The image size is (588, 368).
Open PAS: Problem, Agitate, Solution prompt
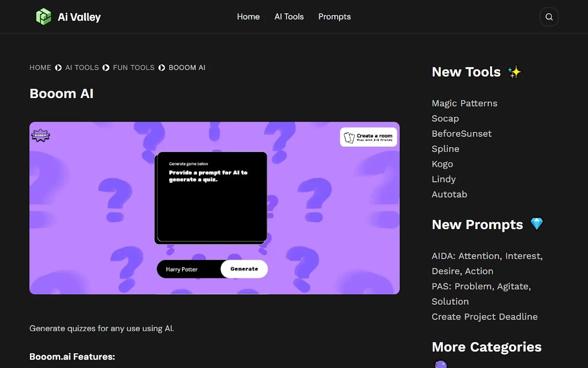(481, 294)
